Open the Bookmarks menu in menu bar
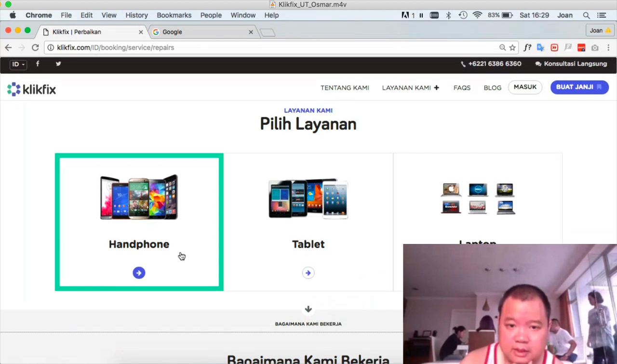 [174, 15]
